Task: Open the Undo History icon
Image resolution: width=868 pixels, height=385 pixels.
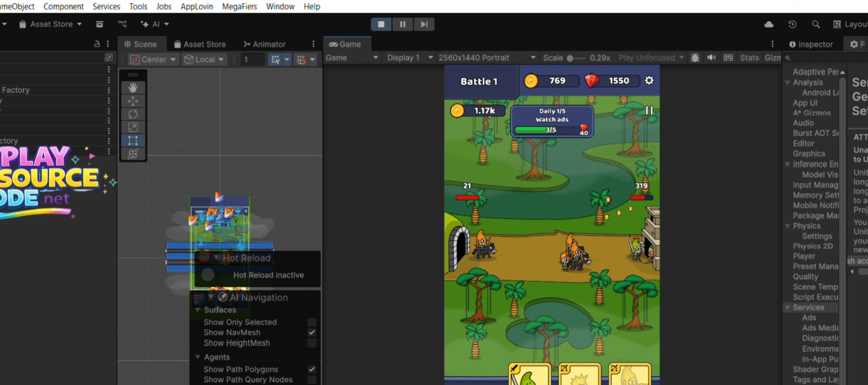Action: [792, 24]
